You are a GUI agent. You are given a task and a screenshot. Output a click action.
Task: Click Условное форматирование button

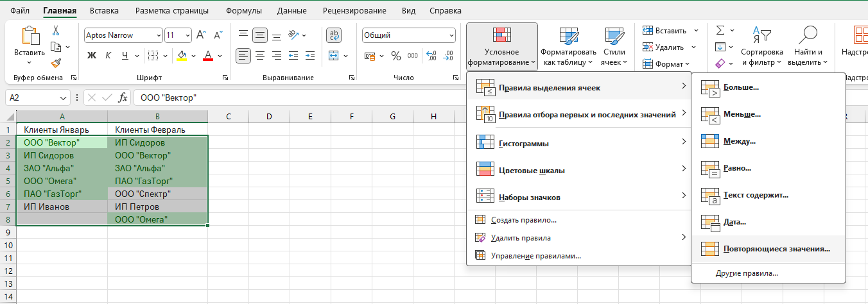[x=501, y=47]
